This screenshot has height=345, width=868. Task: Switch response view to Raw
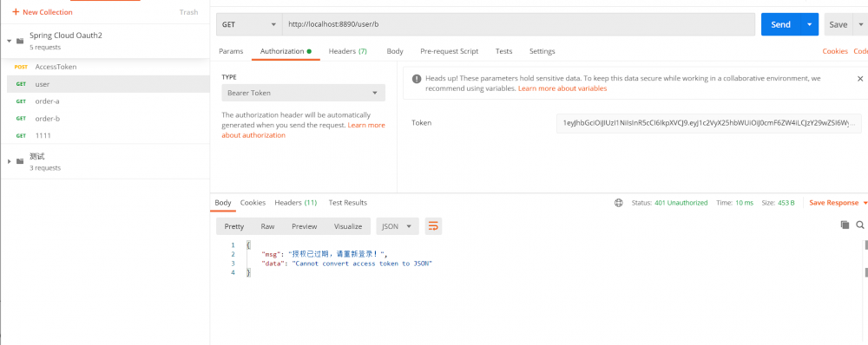pos(268,226)
